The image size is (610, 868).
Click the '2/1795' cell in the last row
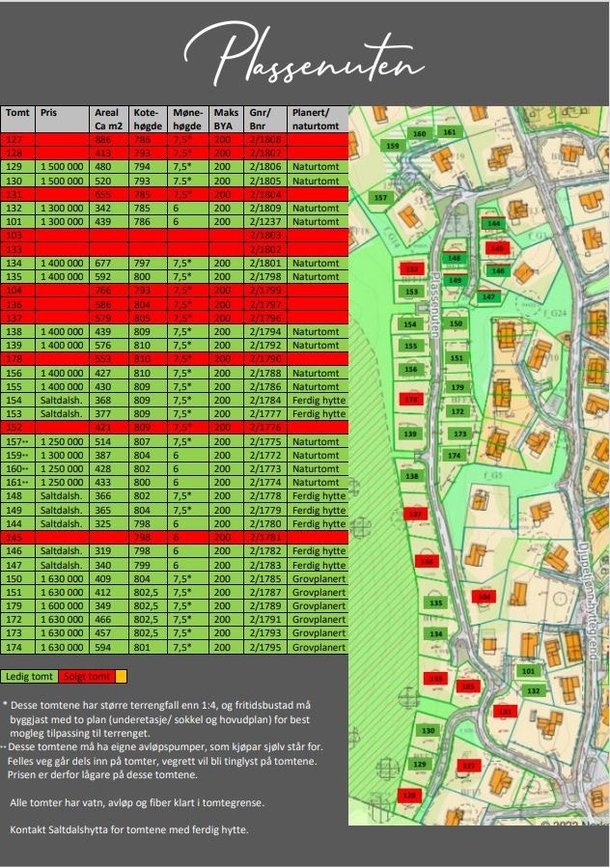(x=265, y=647)
